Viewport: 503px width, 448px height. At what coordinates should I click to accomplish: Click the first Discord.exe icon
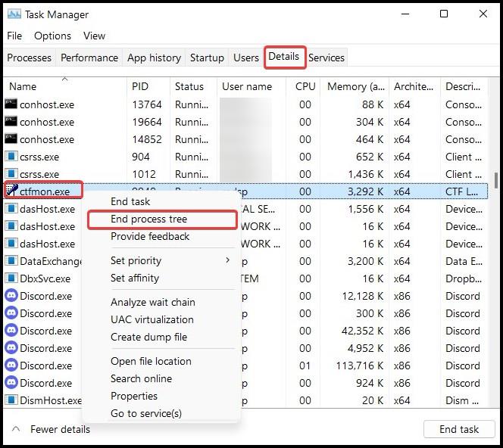coord(11,296)
